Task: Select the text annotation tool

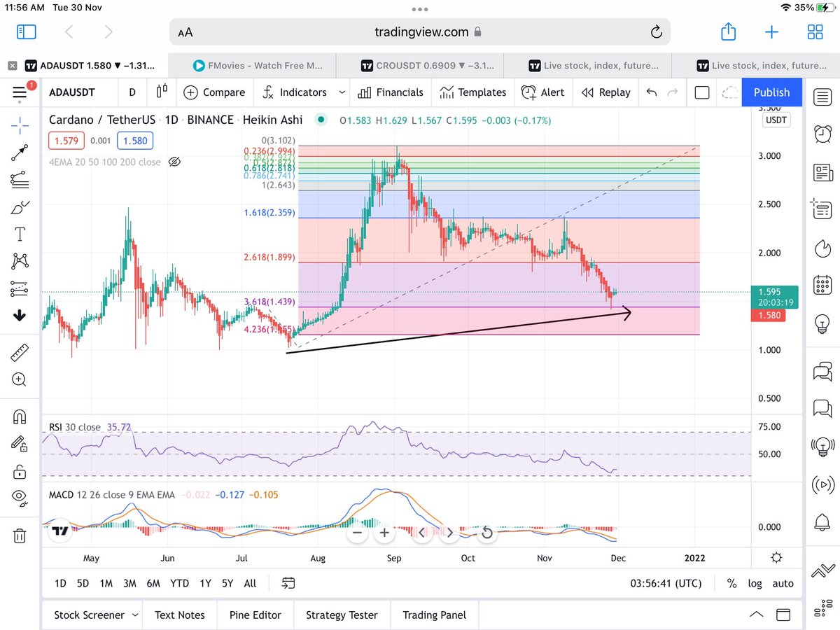Action: point(20,234)
